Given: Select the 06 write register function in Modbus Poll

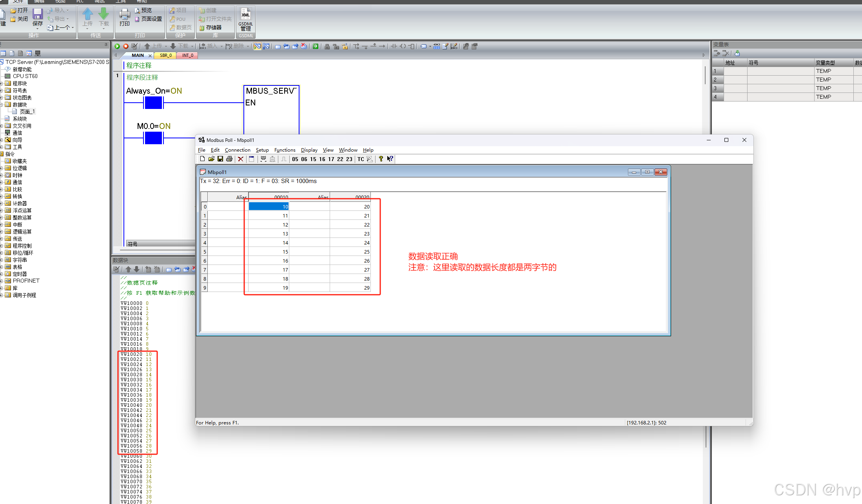Looking at the screenshot, I should [304, 159].
